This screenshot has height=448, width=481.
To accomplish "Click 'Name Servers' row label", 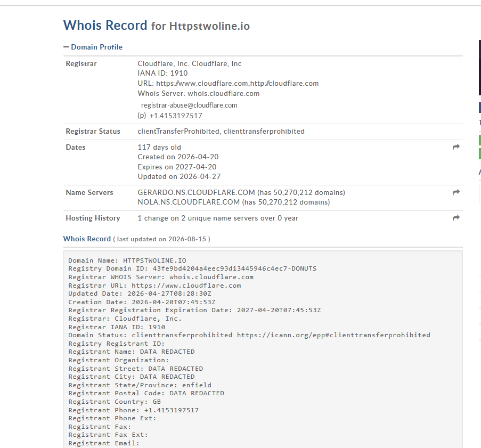I will (89, 192).
